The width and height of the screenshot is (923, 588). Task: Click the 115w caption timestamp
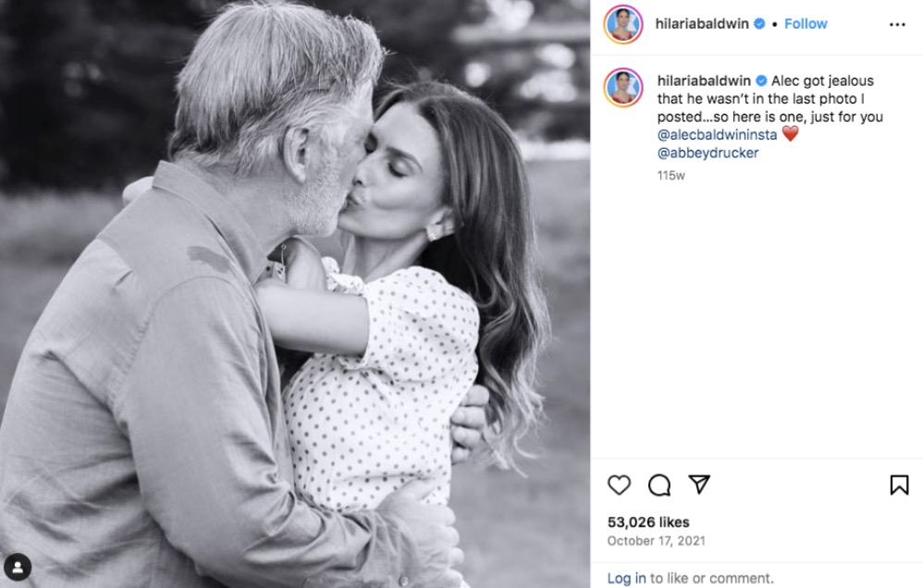(671, 175)
